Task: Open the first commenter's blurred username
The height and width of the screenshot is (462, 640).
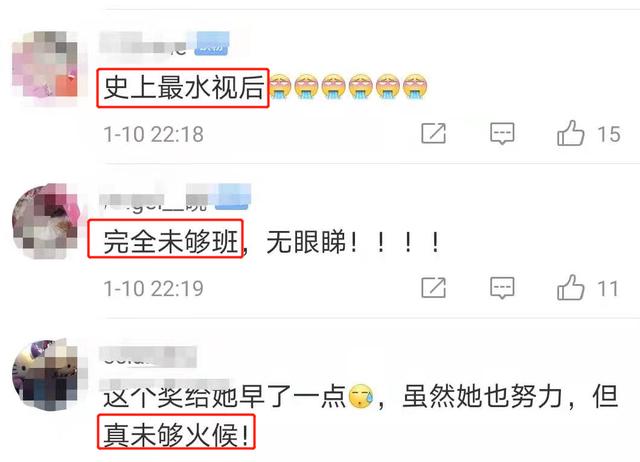Action: [x=143, y=44]
